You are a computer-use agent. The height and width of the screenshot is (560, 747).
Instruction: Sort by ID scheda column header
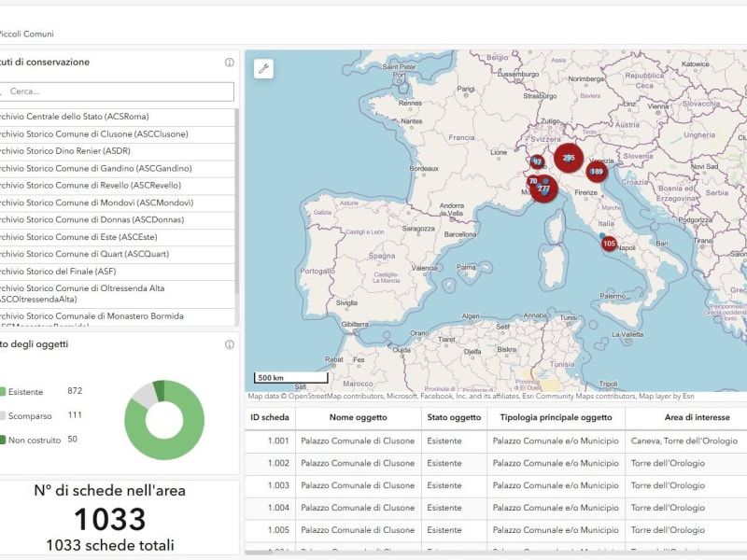pos(270,417)
